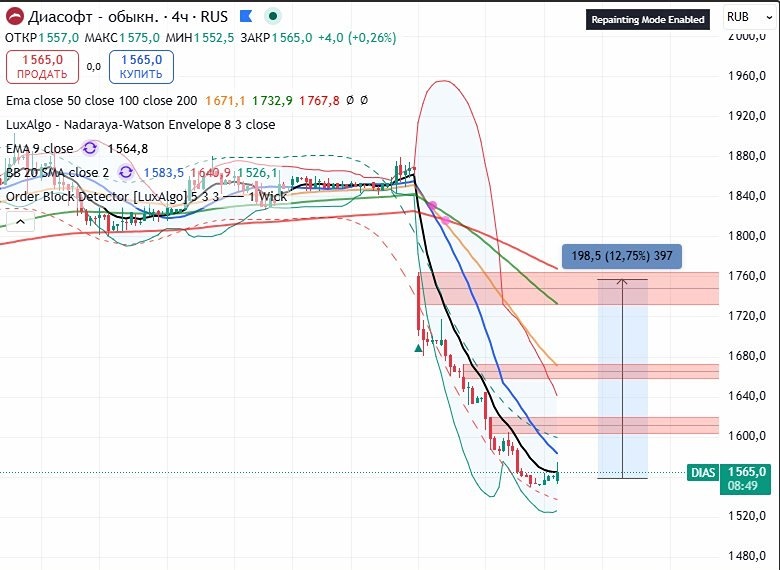Viewport: 780px width, 570px height.
Task: Select the Ema close 50 100 200 indicator
Action: 101,100
